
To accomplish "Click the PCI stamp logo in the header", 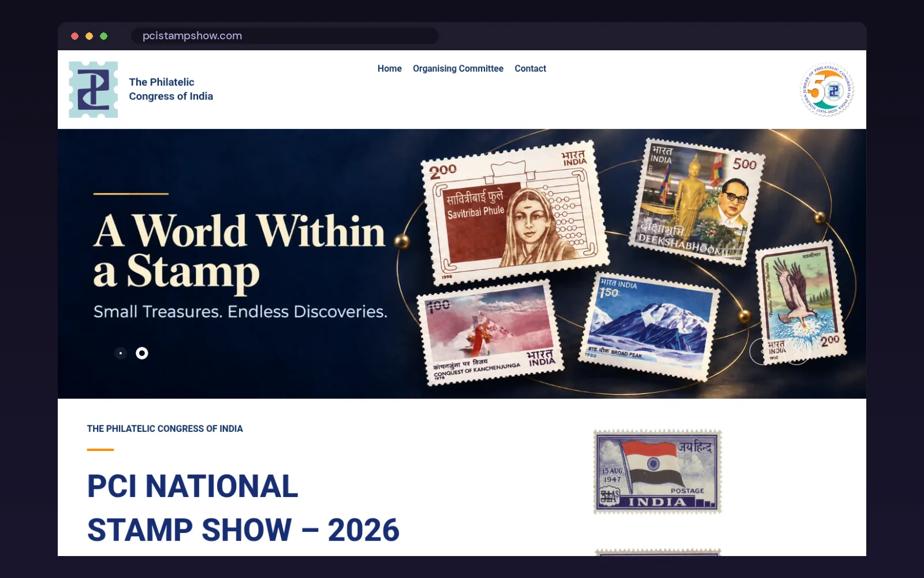I will tap(93, 90).
